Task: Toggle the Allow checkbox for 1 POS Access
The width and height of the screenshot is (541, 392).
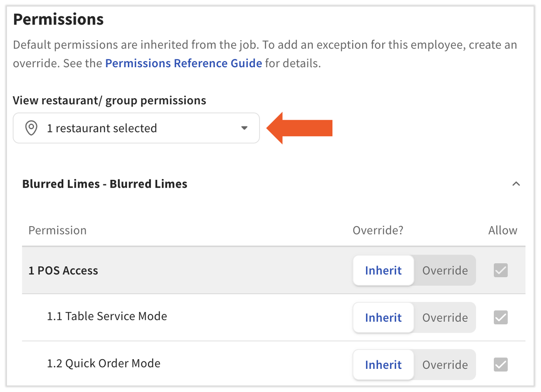Action: tap(500, 270)
